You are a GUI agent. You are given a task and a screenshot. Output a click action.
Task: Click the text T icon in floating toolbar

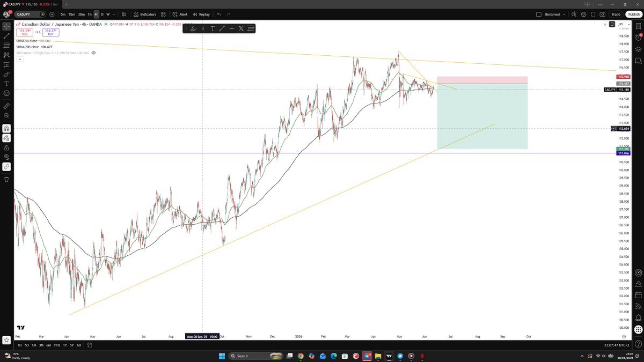(213, 28)
